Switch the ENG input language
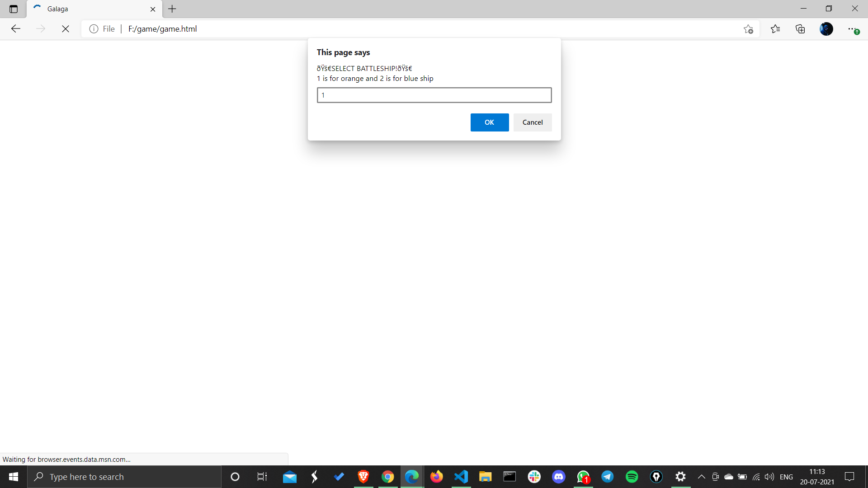This screenshot has width=868, height=488. tap(787, 477)
